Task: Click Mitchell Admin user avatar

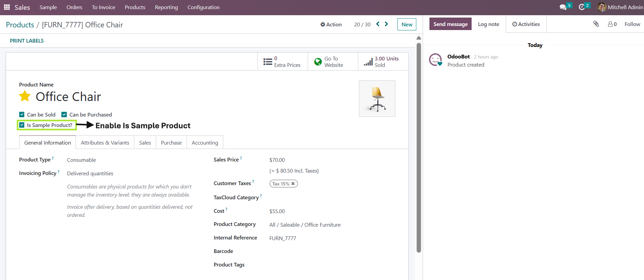Action: 601,7
